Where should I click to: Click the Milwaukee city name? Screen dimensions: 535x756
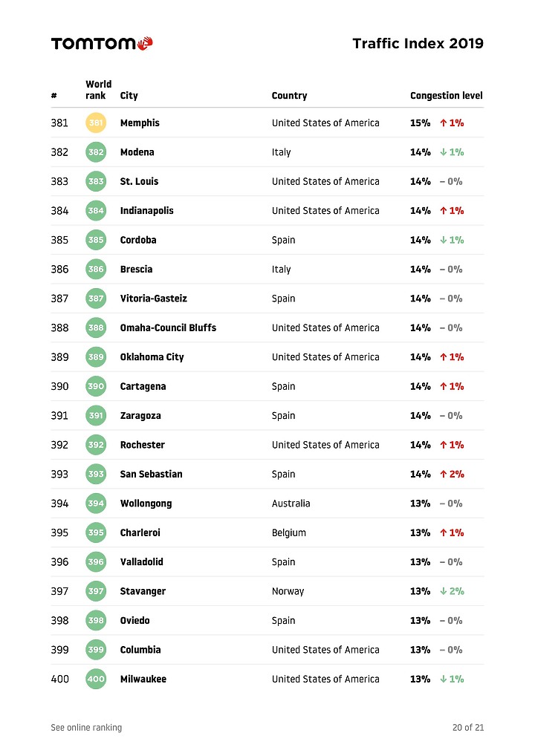143,679
